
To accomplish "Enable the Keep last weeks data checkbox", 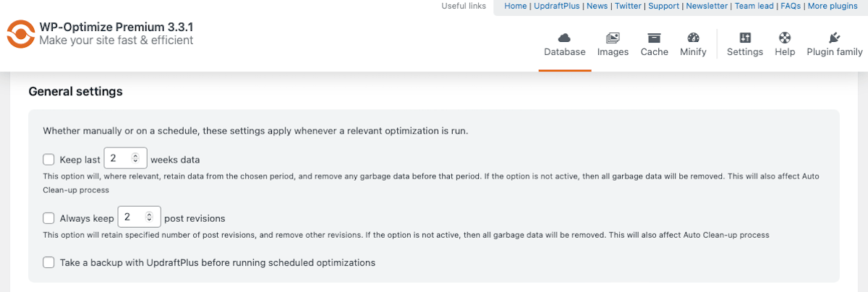I will coord(48,159).
